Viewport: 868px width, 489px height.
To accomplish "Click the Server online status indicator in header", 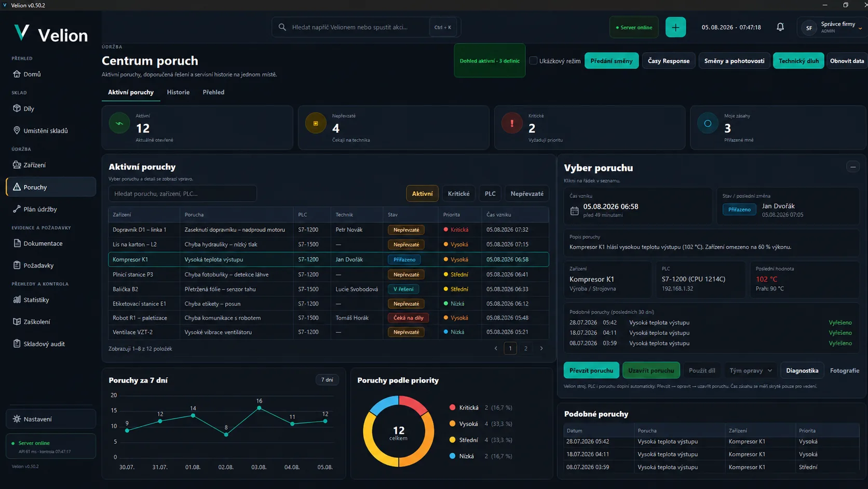I will click(634, 27).
